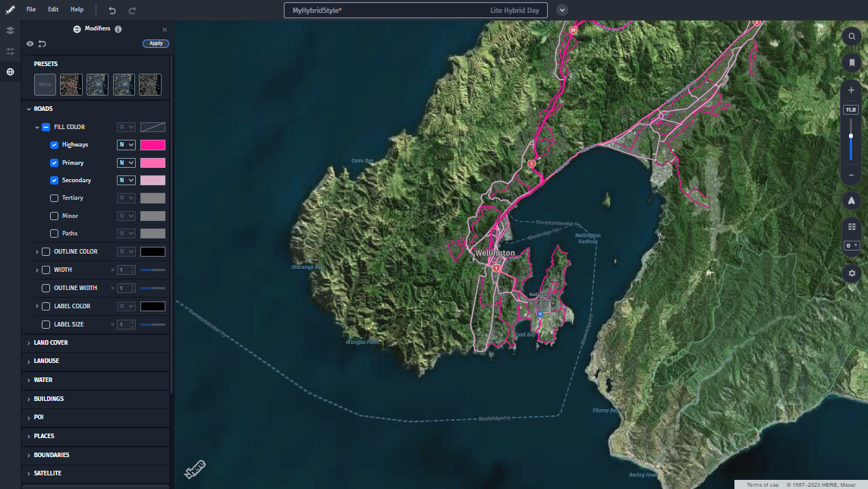
Task: Enable the Outline Color checkbox
Action: pos(46,252)
